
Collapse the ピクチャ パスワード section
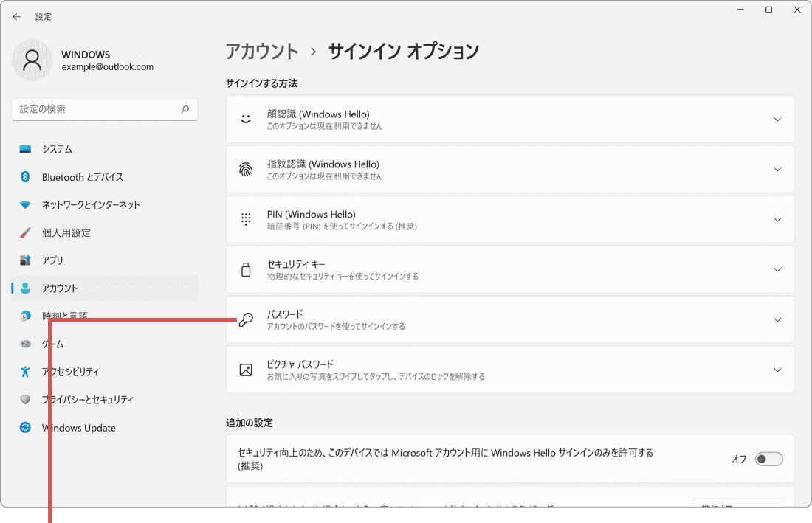point(777,370)
